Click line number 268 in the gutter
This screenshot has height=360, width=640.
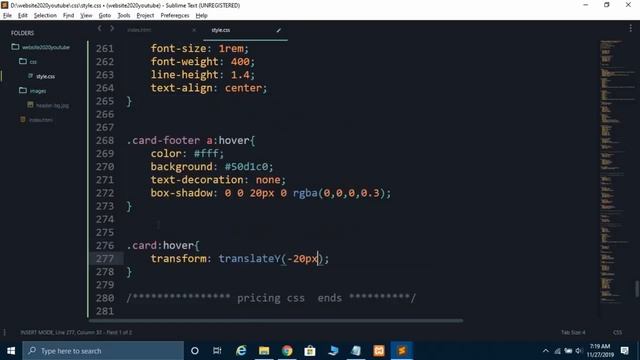pyautogui.click(x=105, y=140)
